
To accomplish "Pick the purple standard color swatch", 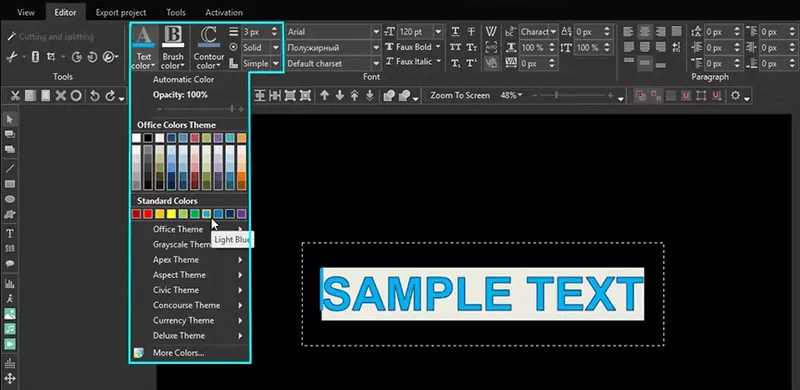I will 242,214.
